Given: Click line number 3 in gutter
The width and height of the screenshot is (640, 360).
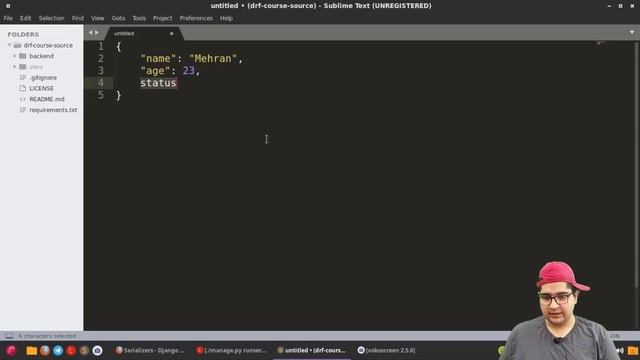Looking at the screenshot, I should click(x=101, y=71).
